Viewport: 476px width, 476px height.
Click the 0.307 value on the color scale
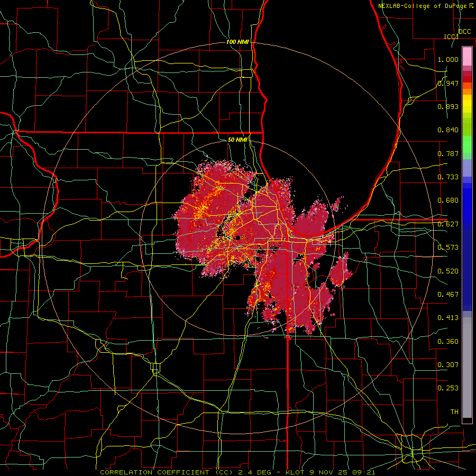point(448,364)
